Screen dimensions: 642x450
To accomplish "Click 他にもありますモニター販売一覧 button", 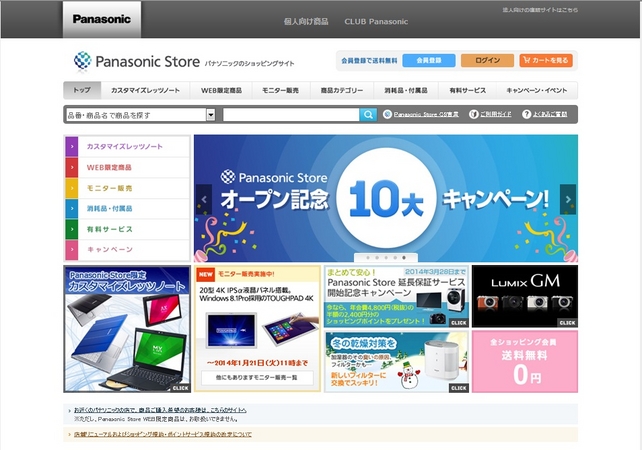I will (257, 378).
